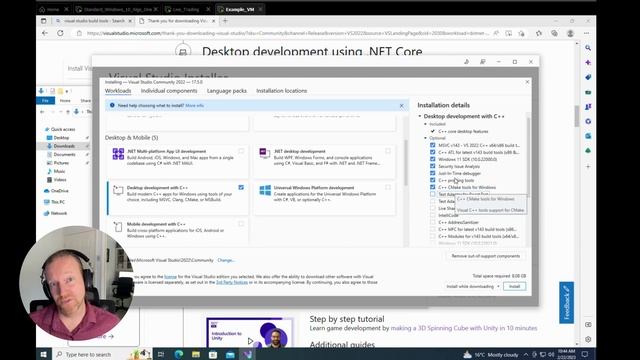The width and height of the screenshot is (640, 360).
Task: Click the Edge sidebar search icon
Action: (588, 48)
